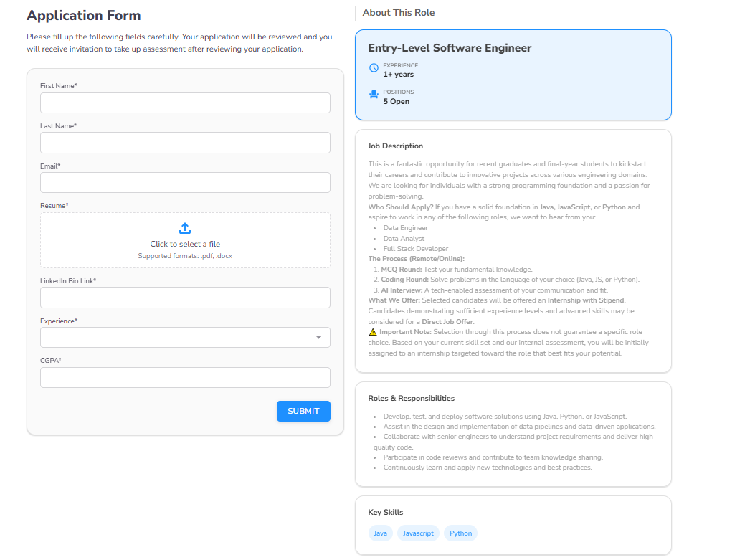
Task: Select the Javascript skill chip
Action: click(x=417, y=533)
